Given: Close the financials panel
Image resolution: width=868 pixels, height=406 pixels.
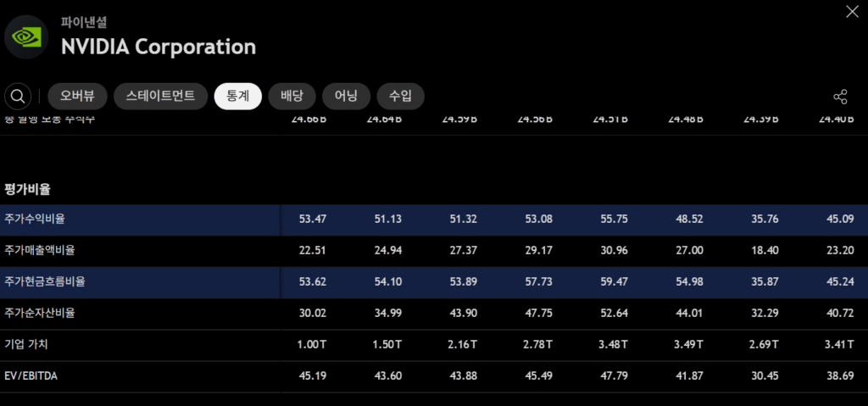Looking at the screenshot, I should tap(852, 11).
